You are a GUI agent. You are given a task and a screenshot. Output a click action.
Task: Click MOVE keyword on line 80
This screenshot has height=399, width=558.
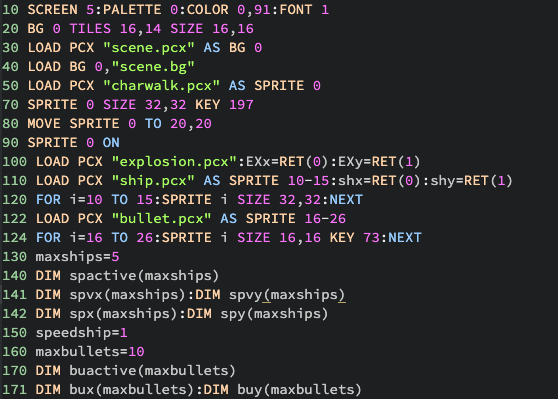click(x=44, y=124)
